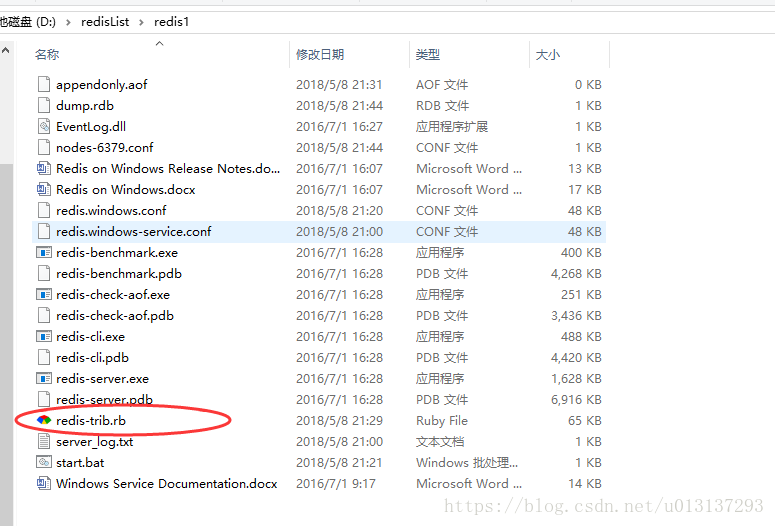
Task: Click the 6,916 KB size of redis-server.pdb
Action: 576,399
